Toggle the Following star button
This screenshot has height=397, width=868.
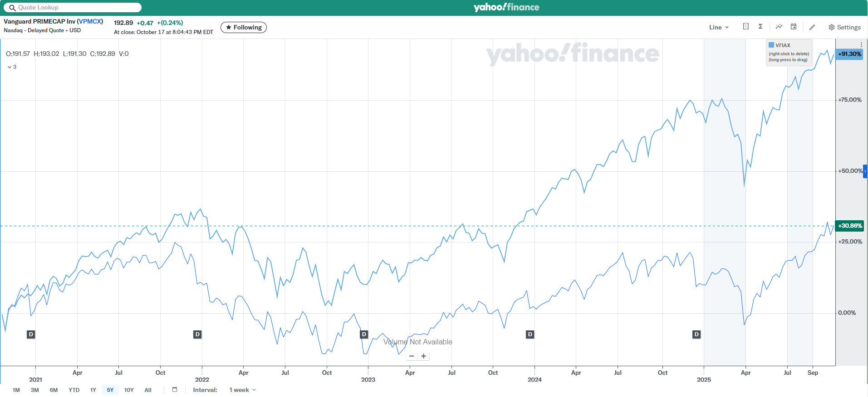coord(244,28)
